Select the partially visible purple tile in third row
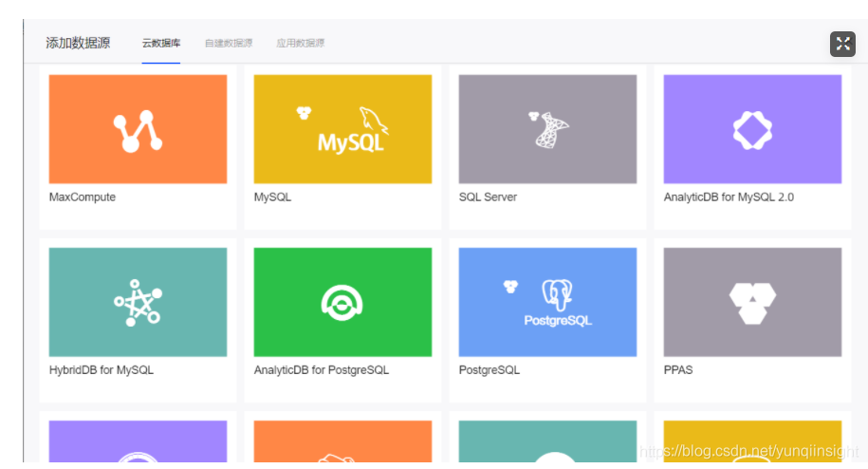This screenshot has width=868, height=469. pos(138,441)
